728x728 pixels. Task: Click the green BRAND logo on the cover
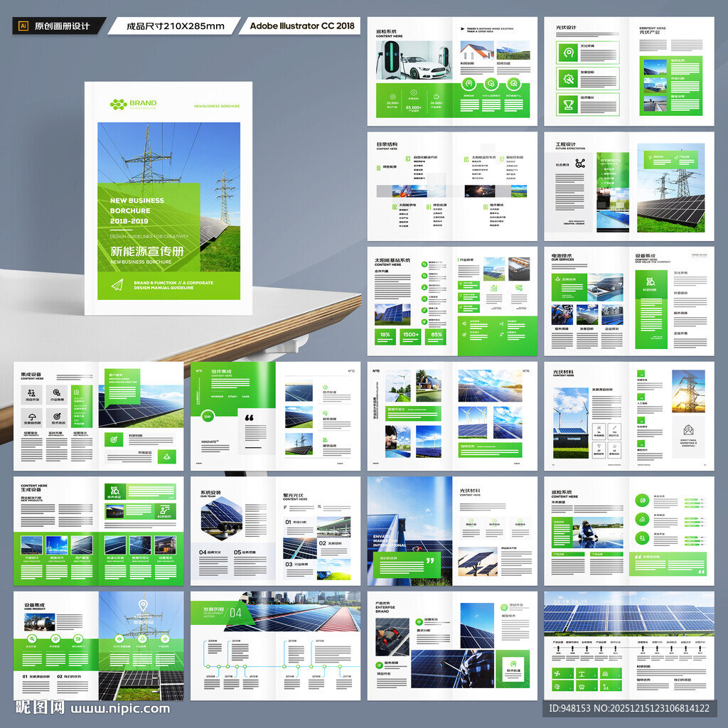[133, 104]
